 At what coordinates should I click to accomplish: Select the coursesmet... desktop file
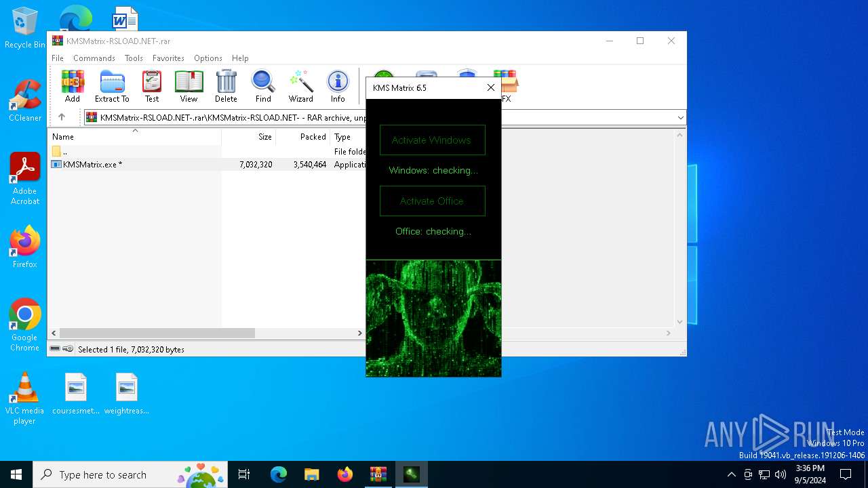tap(76, 394)
